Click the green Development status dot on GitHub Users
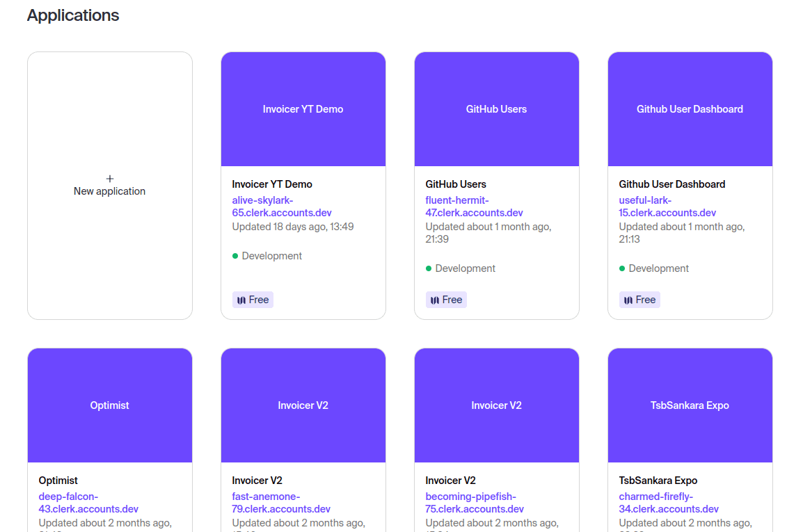 click(429, 268)
